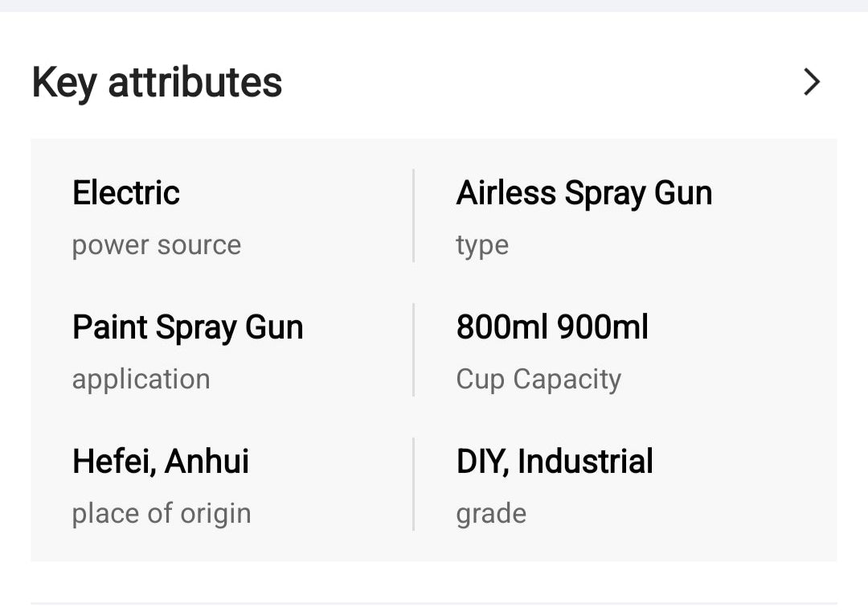Viewport: 868px width, 616px height.
Task: Click divider between Electric and Airless Spray Gun
Action: (x=414, y=216)
